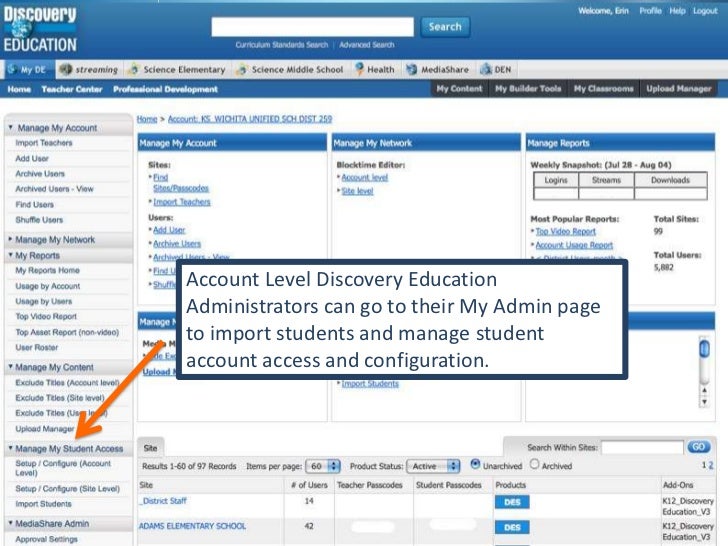Open the Home menu item
The width and height of the screenshot is (728, 546).
coord(19,89)
